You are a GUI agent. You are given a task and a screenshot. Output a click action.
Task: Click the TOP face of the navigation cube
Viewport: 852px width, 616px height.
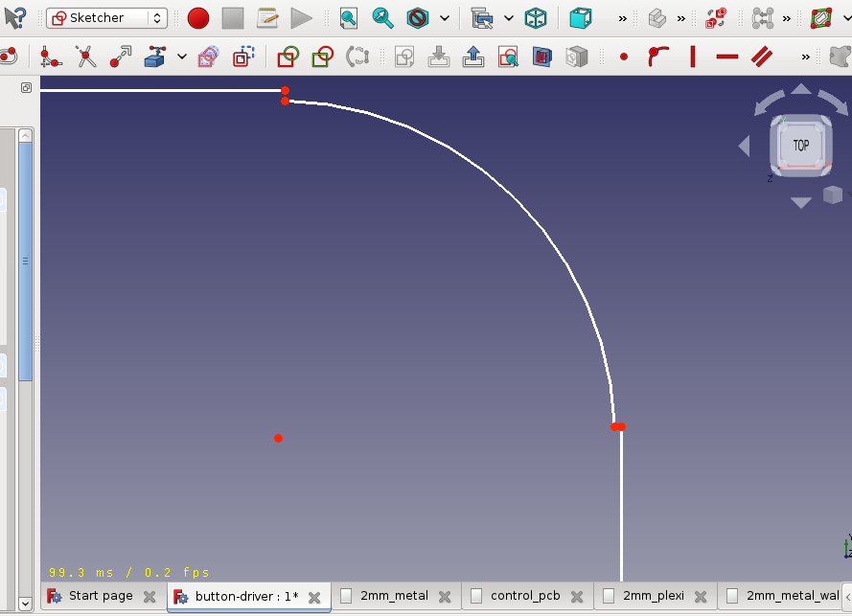point(800,145)
